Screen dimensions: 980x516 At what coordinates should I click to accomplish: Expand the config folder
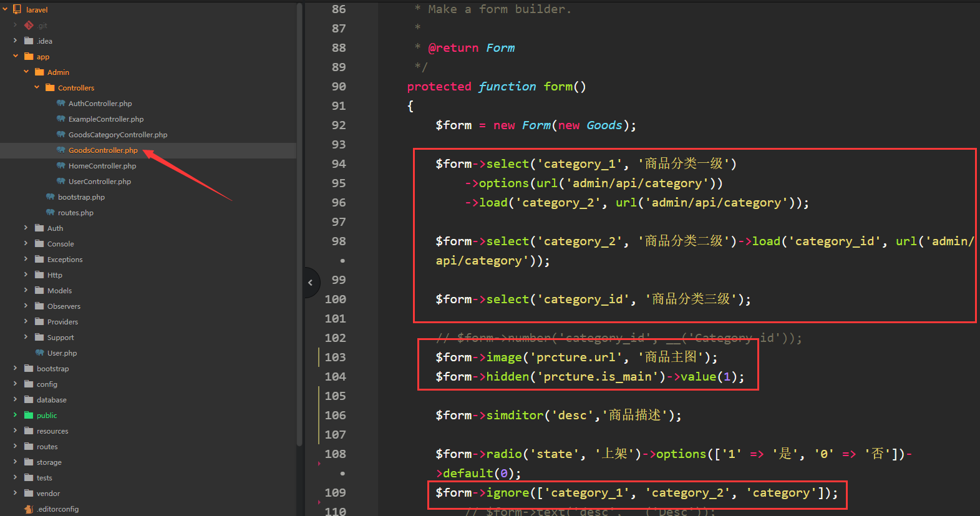16,384
